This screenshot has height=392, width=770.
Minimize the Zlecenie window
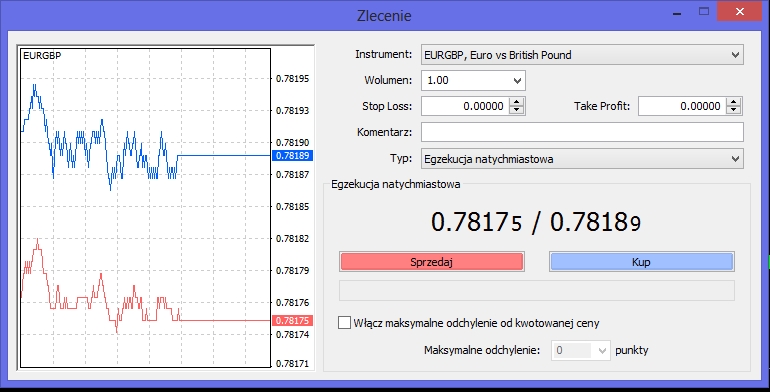[x=677, y=13]
